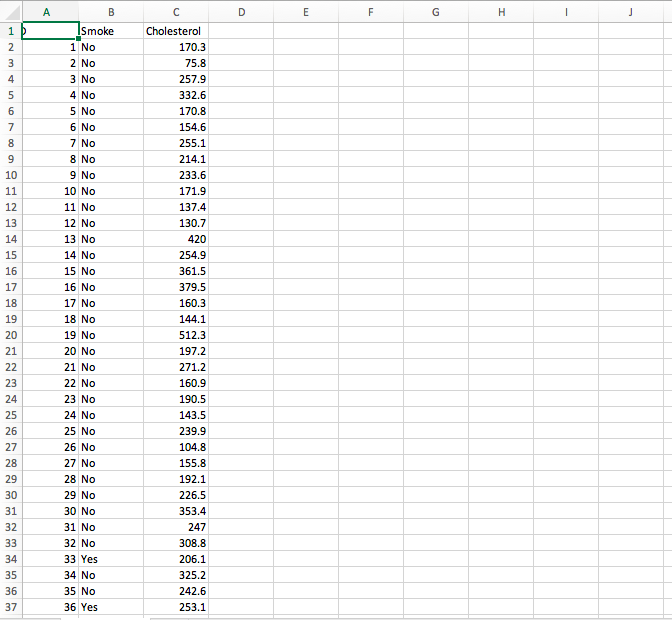Select row 1 header
The width and height of the screenshot is (672, 620).
[11, 31]
